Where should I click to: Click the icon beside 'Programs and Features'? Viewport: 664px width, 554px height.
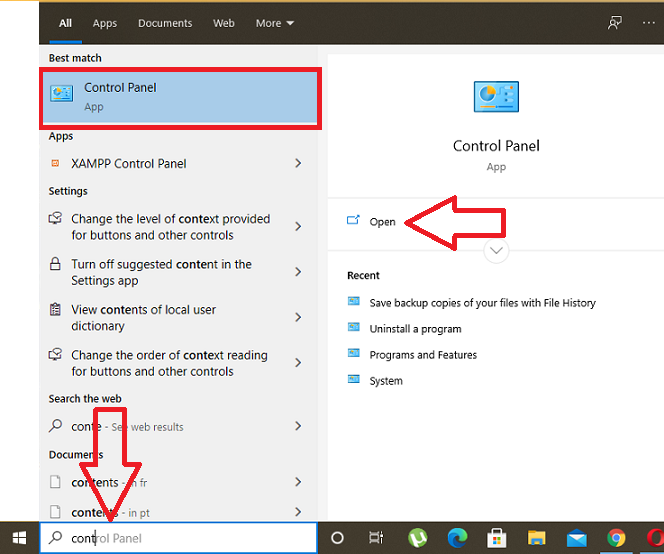354,353
